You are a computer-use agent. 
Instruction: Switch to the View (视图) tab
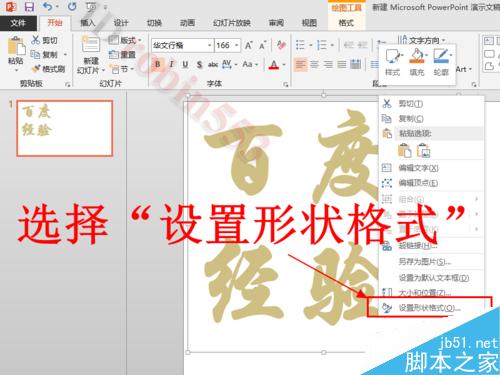309,23
